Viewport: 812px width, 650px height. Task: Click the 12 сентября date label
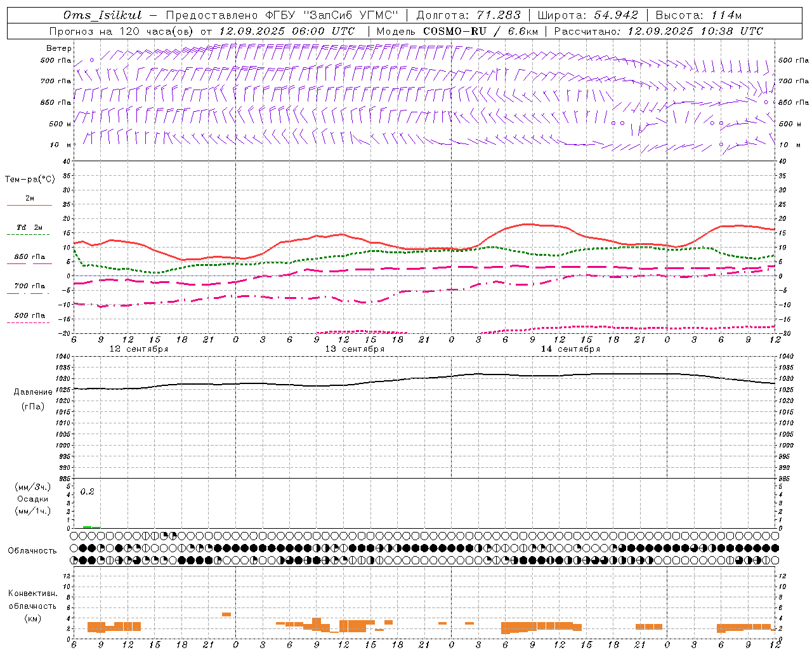click(x=139, y=349)
